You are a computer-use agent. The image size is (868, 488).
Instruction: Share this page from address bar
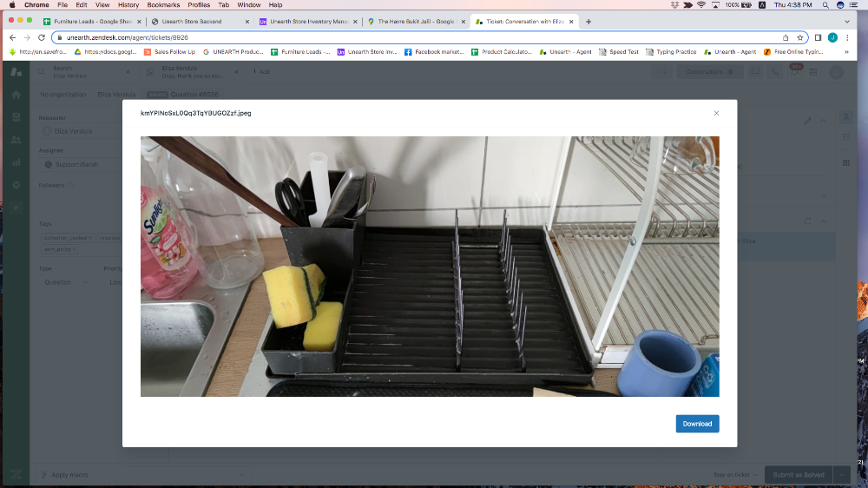coord(786,37)
